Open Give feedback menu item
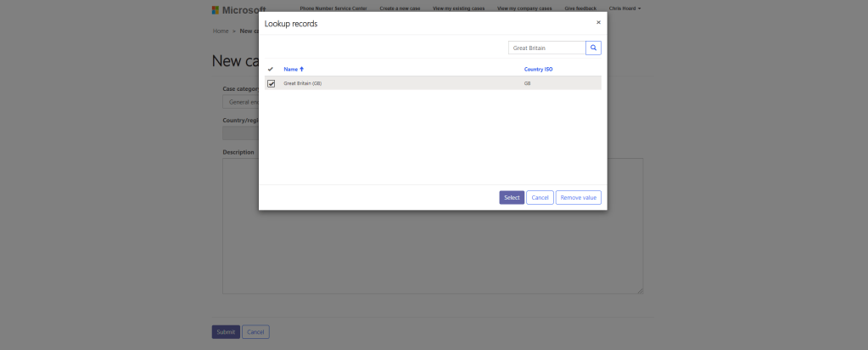This screenshot has width=868, height=350. 581,8
